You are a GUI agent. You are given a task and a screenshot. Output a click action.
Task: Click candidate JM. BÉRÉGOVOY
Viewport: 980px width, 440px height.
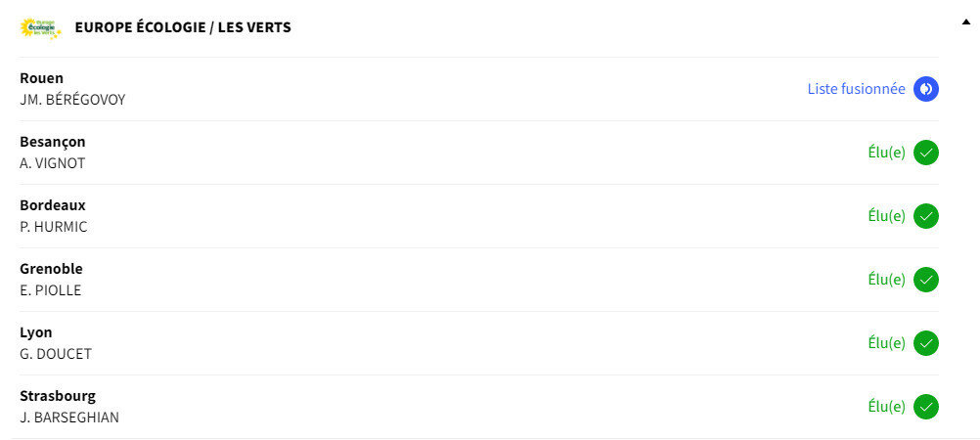(72, 100)
